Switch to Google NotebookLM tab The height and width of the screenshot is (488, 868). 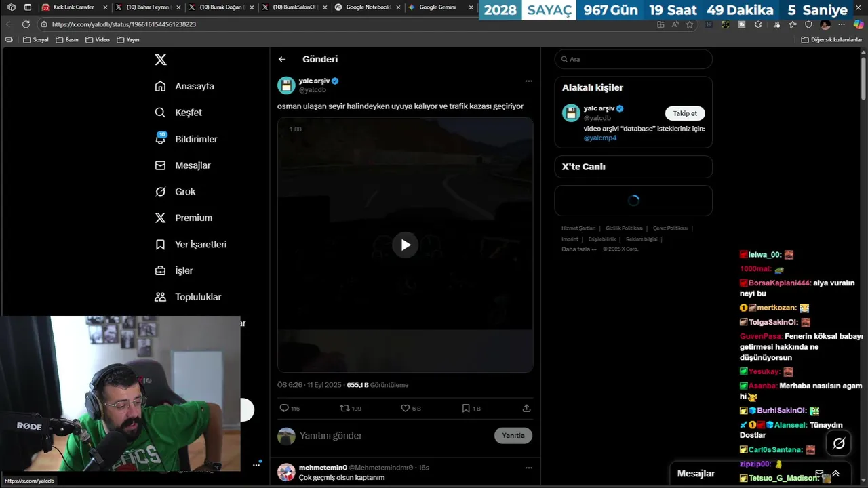pos(368,7)
